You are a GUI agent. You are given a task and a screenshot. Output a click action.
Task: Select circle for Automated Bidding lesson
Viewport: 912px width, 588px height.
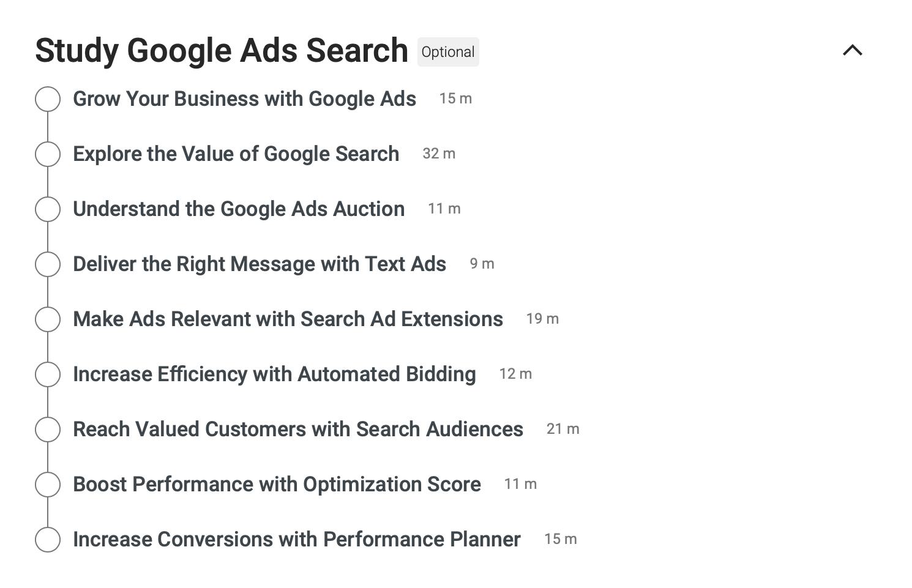48,374
